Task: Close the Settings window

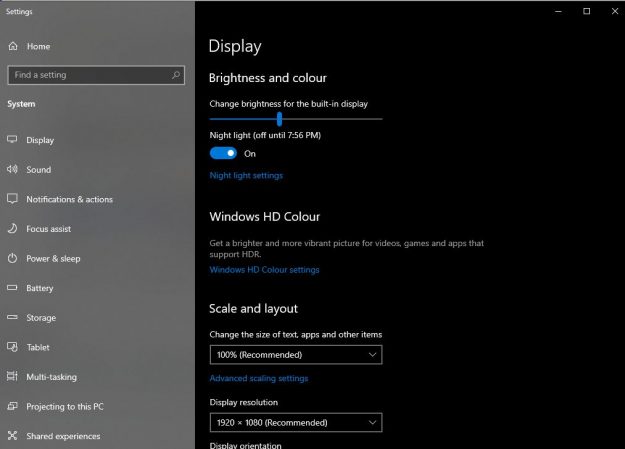Action: click(x=615, y=11)
